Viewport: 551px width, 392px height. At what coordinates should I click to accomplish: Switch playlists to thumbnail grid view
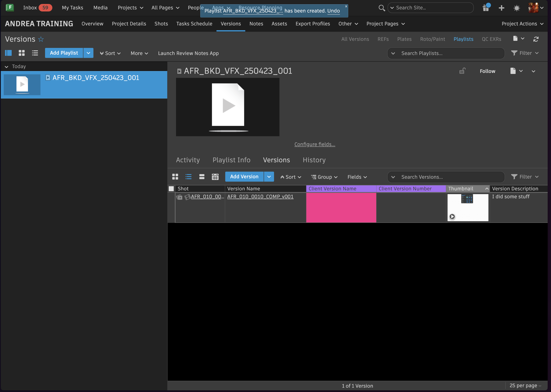pyautogui.click(x=22, y=53)
